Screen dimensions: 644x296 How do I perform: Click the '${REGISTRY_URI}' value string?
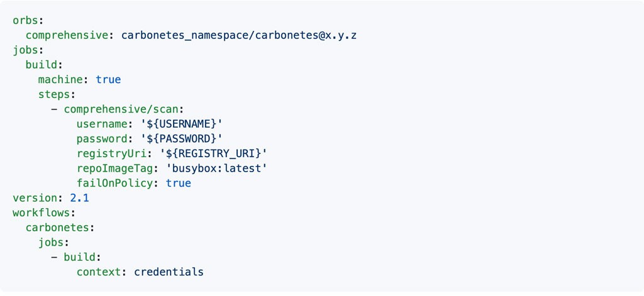tap(213, 153)
